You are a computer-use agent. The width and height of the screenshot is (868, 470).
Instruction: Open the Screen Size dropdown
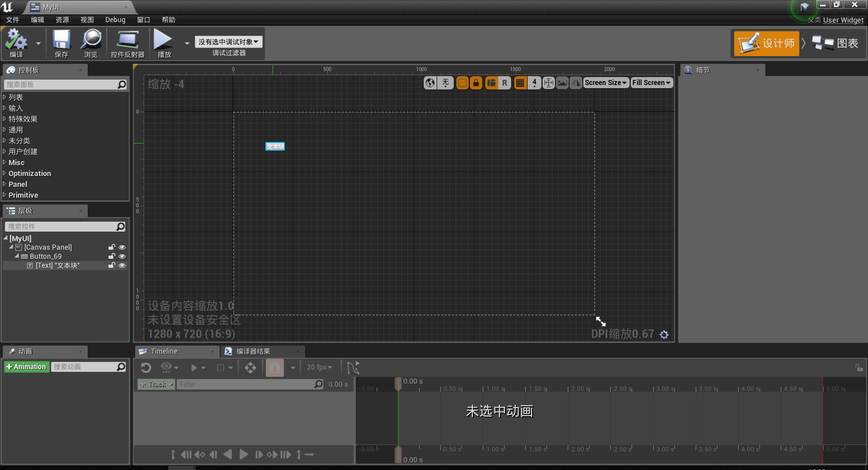click(606, 82)
